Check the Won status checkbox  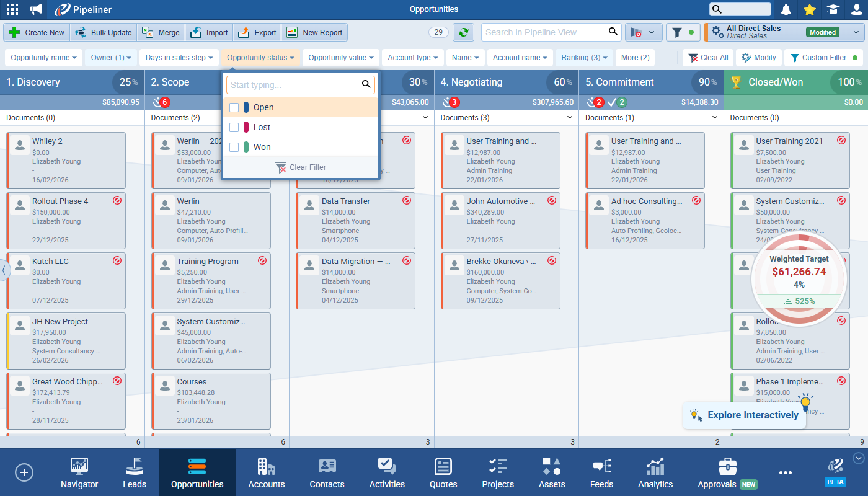click(234, 147)
